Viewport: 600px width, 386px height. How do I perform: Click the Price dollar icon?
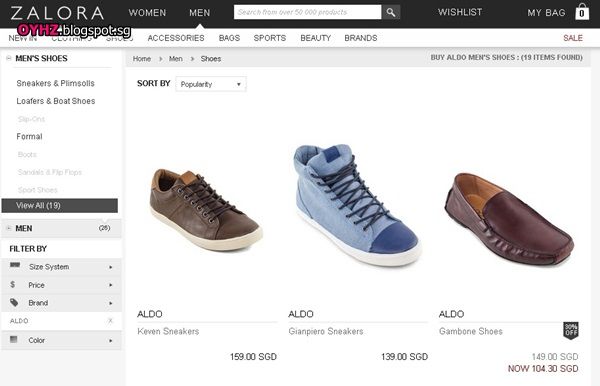point(13,284)
